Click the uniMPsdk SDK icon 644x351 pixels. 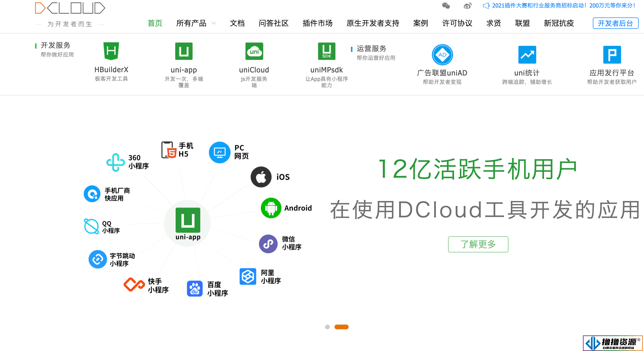[326, 51]
